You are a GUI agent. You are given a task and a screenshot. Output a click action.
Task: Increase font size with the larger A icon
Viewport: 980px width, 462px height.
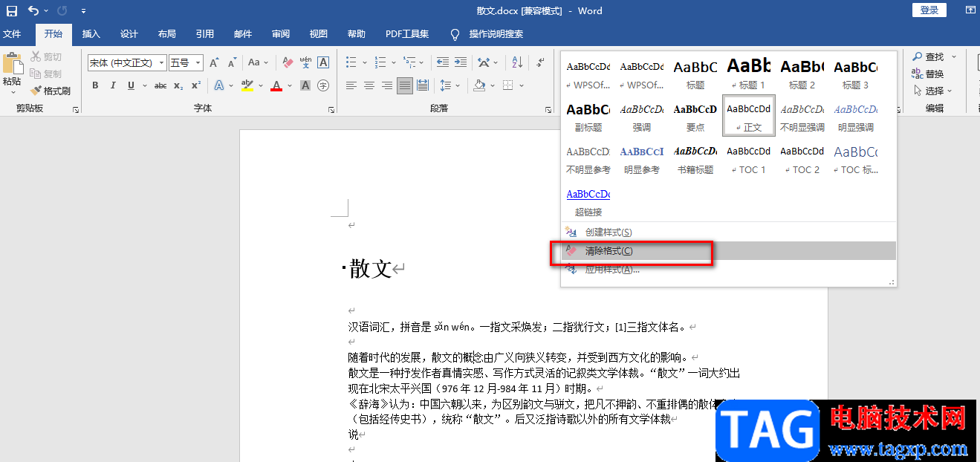click(214, 63)
